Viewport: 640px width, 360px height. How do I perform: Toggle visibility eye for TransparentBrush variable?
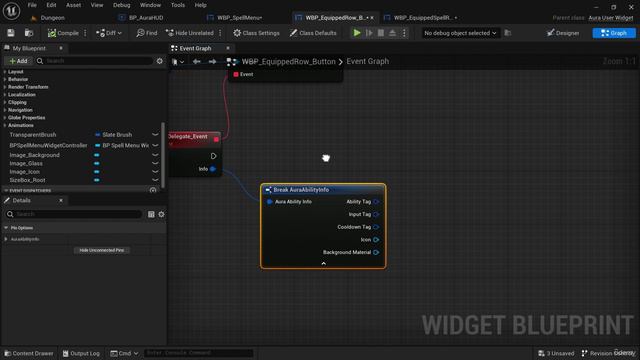click(155, 134)
